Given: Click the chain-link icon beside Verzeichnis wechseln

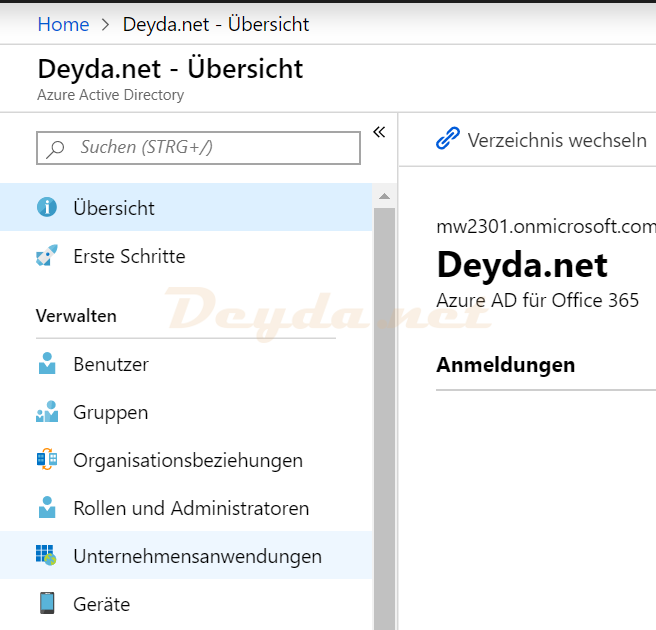Looking at the screenshot, I should (448, 140).
